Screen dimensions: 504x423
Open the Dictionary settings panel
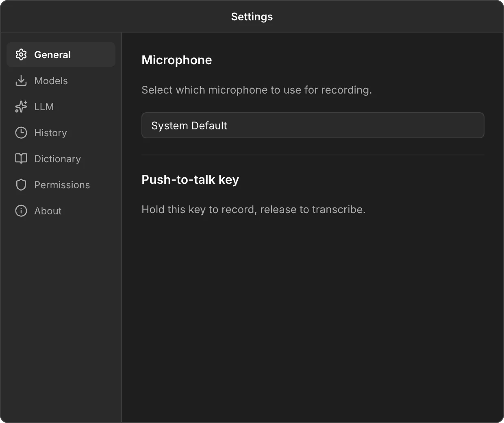(x=57, y=159)
